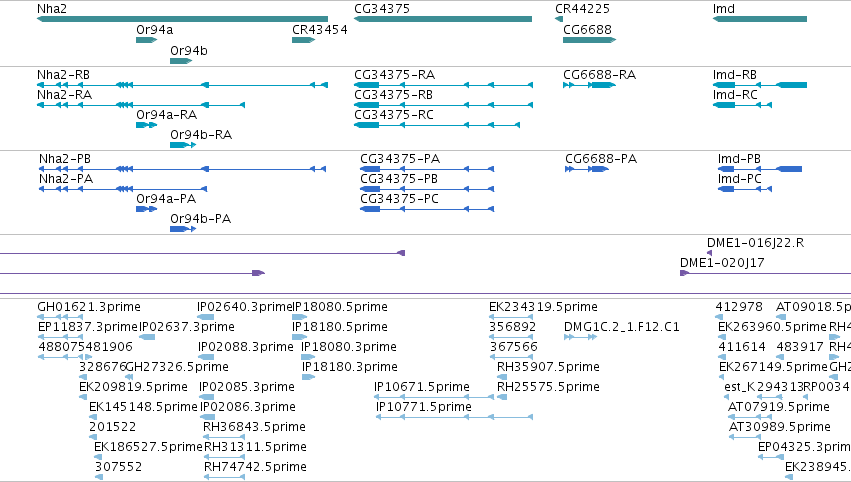Click the Or94a gene label
Viewport: 851px width, 482px height.
click(x=155, y=30)
